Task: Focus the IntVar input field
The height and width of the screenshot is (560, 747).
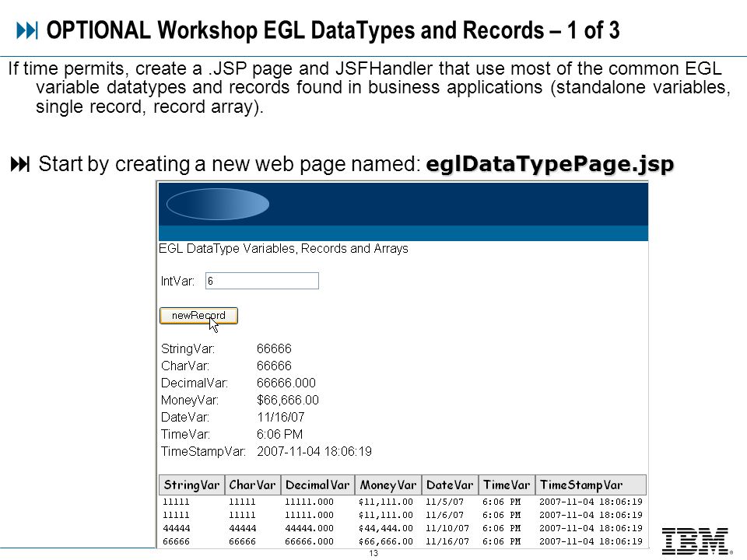Action: pos(262,281)
